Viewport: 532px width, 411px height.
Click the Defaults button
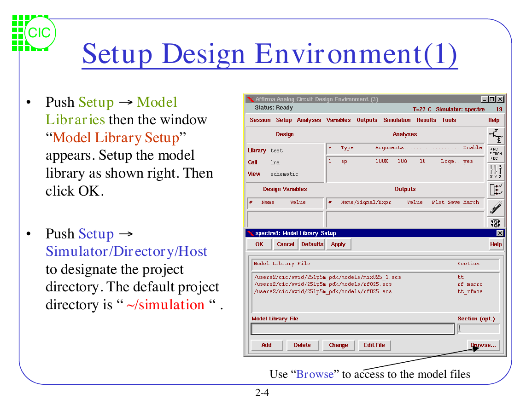[312, 244]
